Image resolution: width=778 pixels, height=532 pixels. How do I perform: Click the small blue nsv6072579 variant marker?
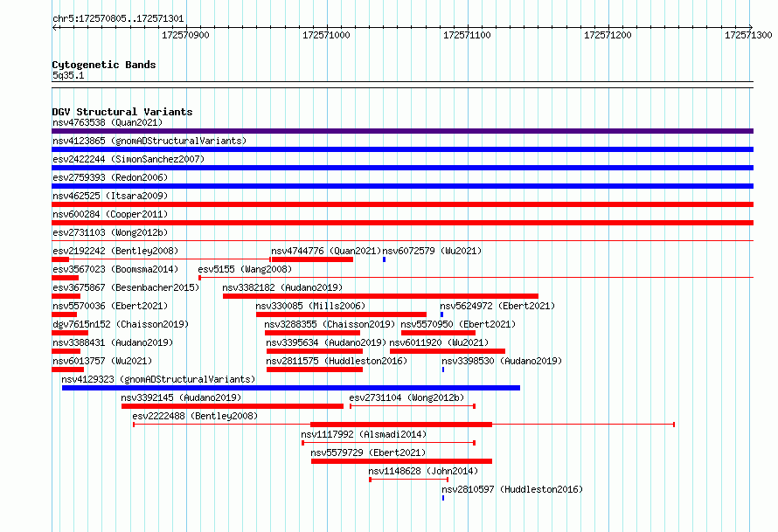click(384, 259)
